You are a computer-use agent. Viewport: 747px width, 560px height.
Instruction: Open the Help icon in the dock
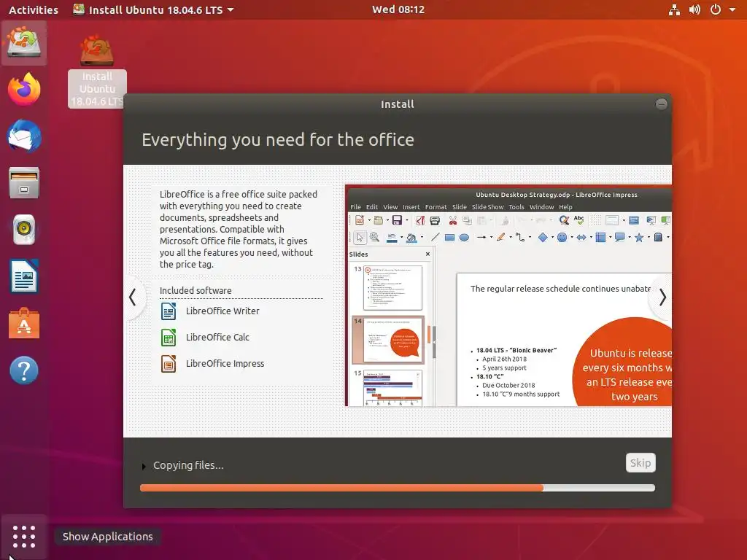(24, 370)
